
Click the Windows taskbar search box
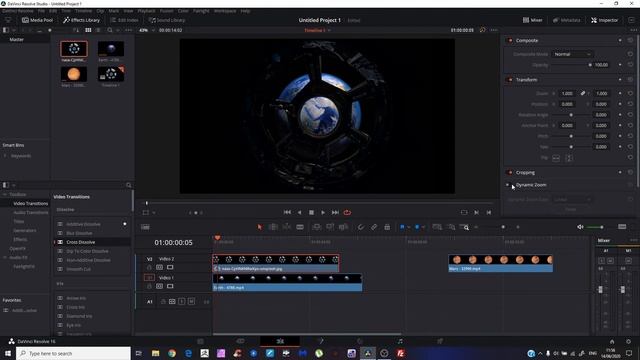coord(73,353)
